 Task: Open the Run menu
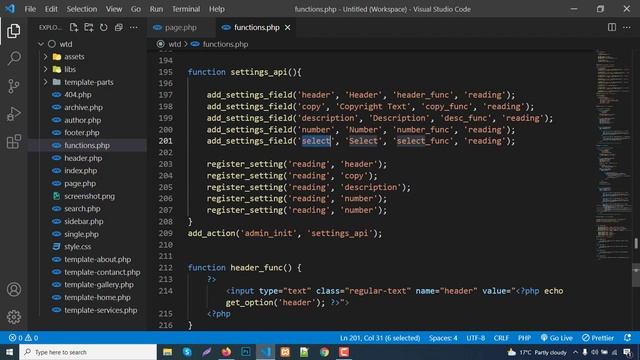click(x=156, y=9)
